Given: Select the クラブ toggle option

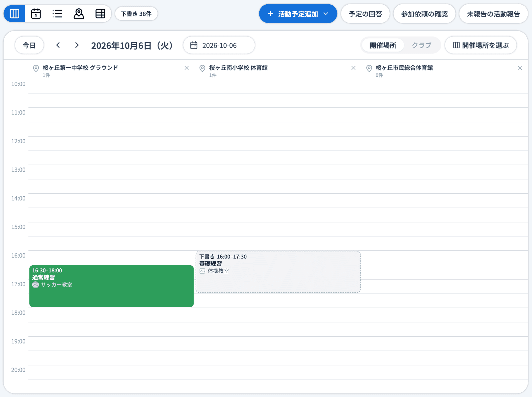Looking at the screenshot, I should (422, 45).
